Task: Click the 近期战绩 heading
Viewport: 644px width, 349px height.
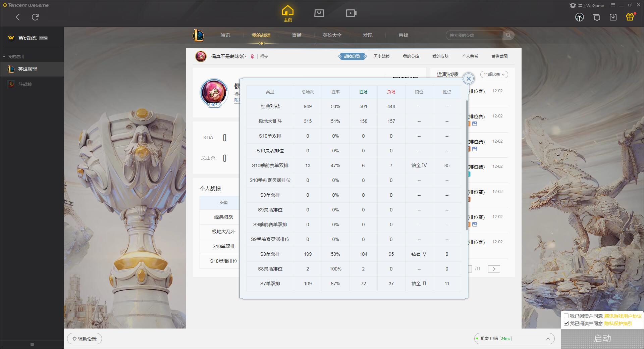Action: coord(447,74)
